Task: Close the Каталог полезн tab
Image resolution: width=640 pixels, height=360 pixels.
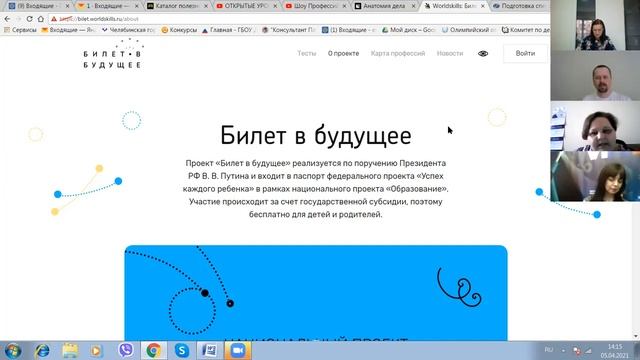Action: pyautogui.click(x=206, y=6)
